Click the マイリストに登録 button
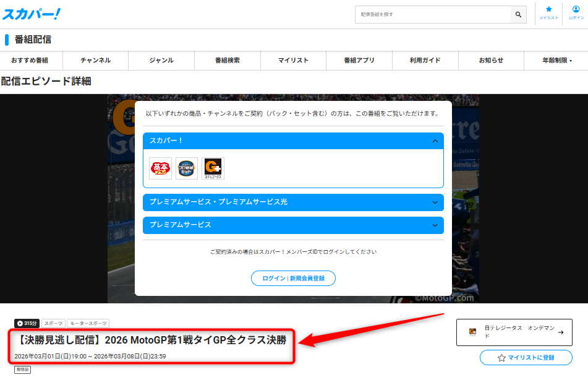This screenshot has width=588, height=390. (526, 357)
